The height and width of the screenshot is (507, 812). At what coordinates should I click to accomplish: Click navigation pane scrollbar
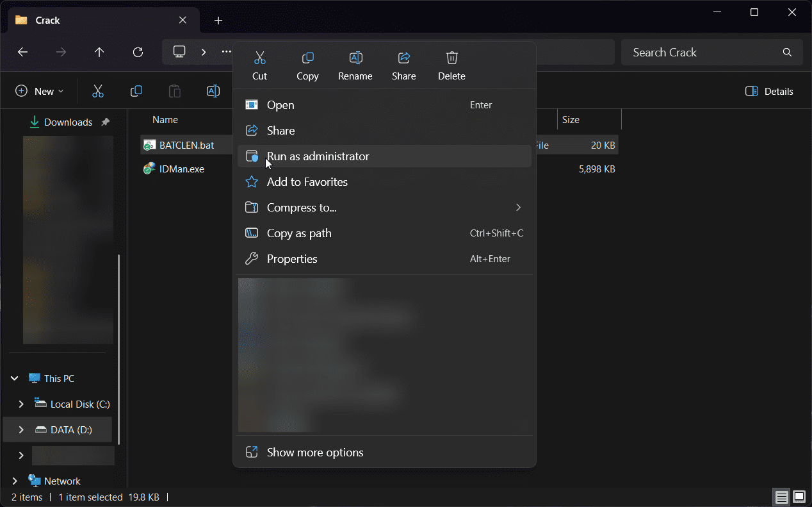click(x=118, y=349)
